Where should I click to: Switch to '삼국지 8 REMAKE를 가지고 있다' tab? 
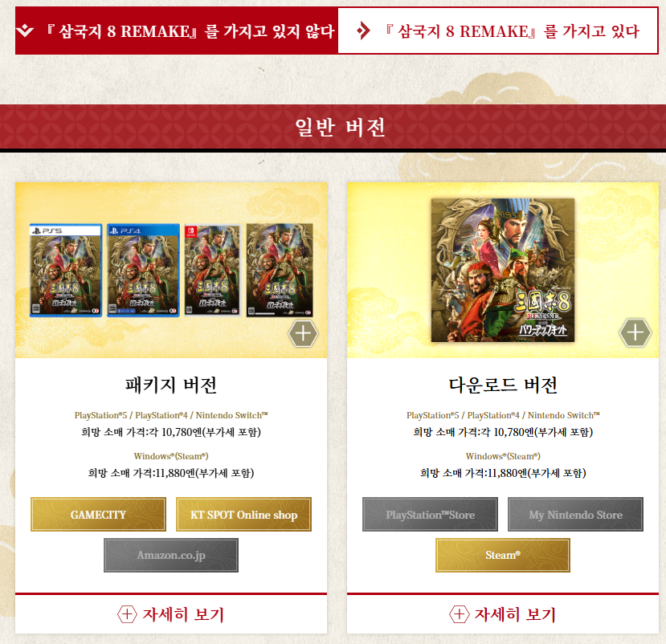[498, 31]
